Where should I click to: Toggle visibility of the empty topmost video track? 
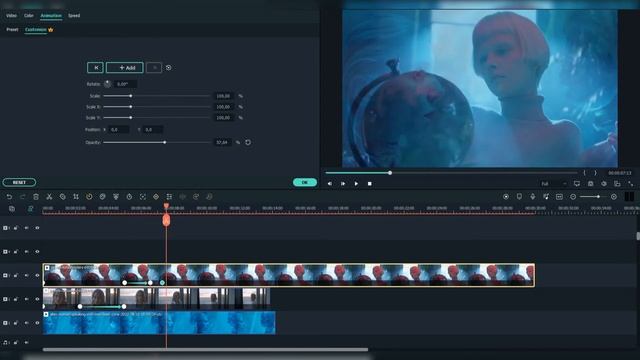point(37,228)
